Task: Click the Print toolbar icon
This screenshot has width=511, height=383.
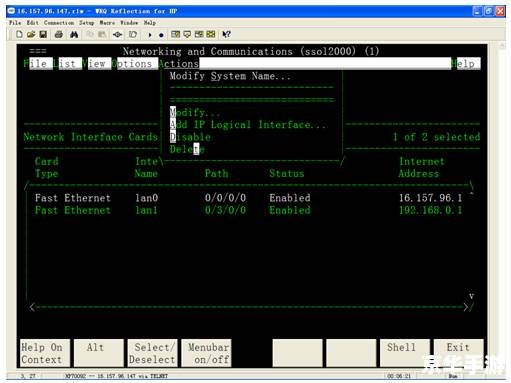Action: pos(59,34)
